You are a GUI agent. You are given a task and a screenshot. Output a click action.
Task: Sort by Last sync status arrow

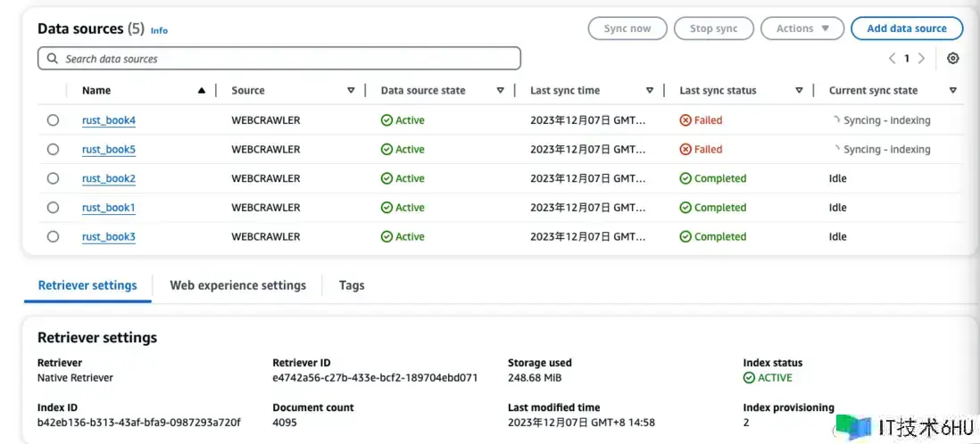pos(800,91)
